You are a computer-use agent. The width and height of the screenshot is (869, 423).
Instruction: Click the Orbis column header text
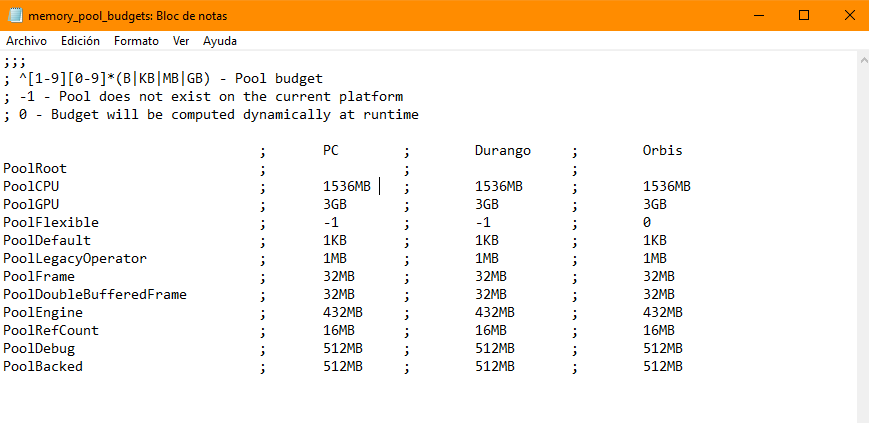pyautogui.click(x=662, y=150)
